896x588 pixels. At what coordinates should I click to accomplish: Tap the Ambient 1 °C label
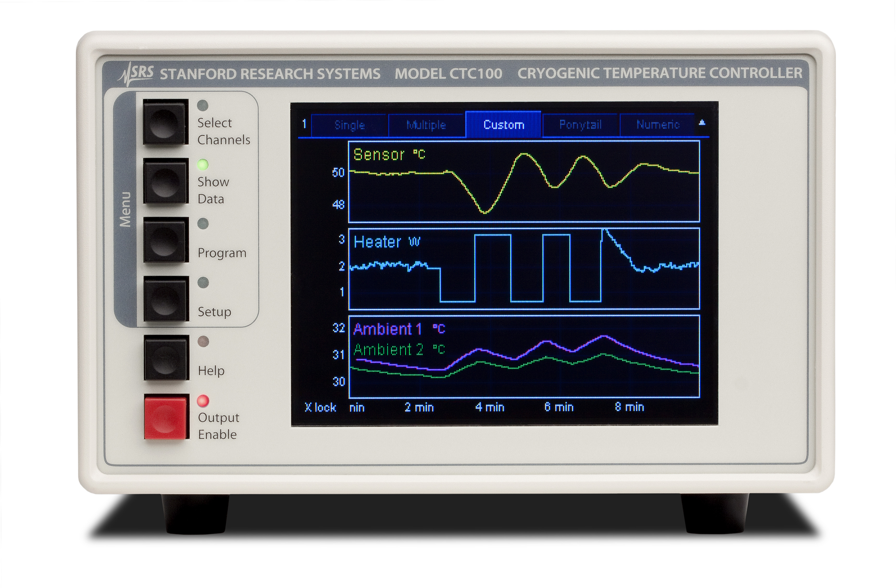coord(399,329)
